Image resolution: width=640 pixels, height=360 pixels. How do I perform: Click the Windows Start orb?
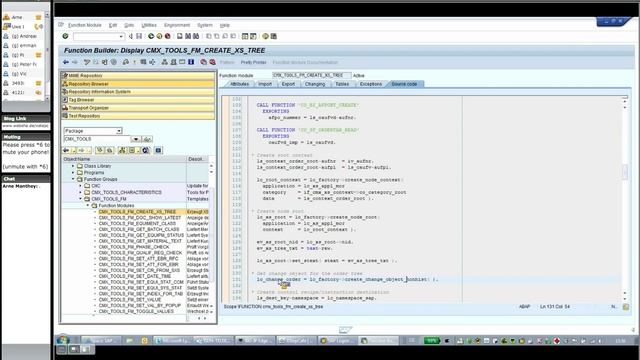click(62, 340)
